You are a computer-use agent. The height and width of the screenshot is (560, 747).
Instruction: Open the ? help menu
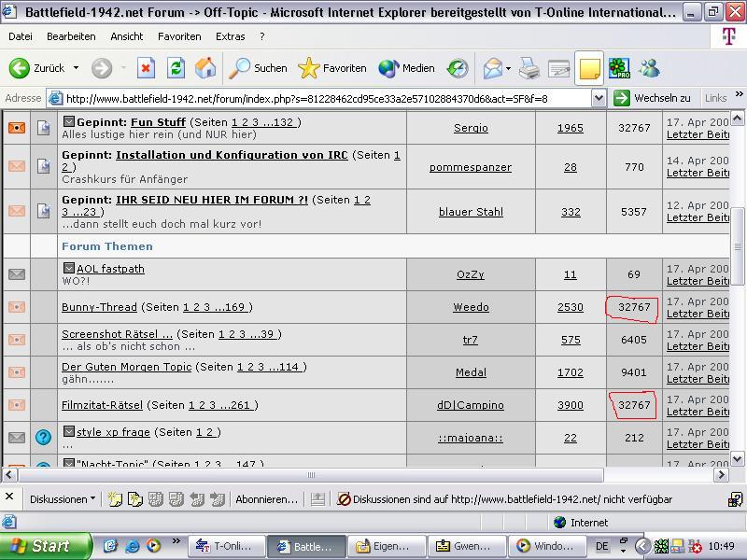[x=262, y=36]
